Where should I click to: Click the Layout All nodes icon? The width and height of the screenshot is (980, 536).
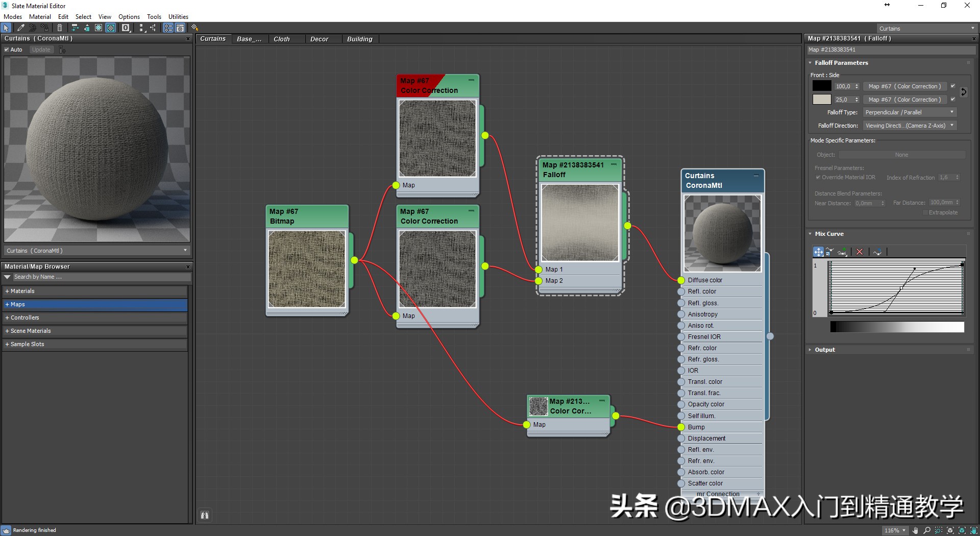[142, 28]
